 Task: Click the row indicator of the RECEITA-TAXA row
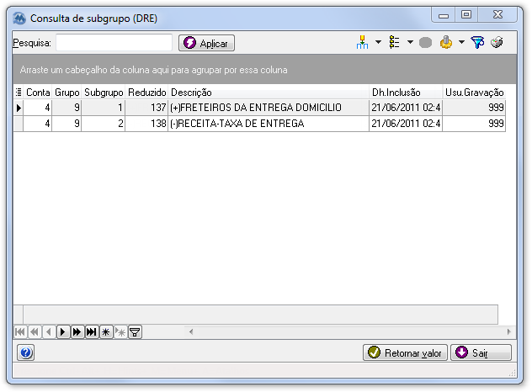point(19,124)
